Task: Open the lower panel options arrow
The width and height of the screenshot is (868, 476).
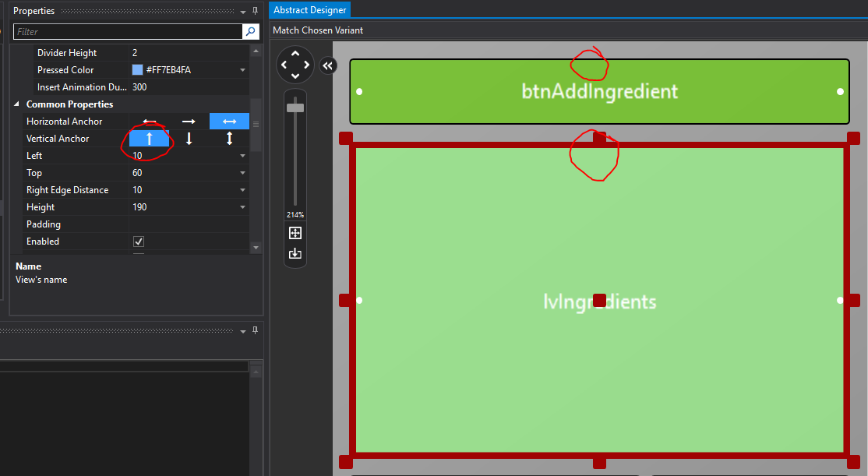Action: tap(243, 331)
